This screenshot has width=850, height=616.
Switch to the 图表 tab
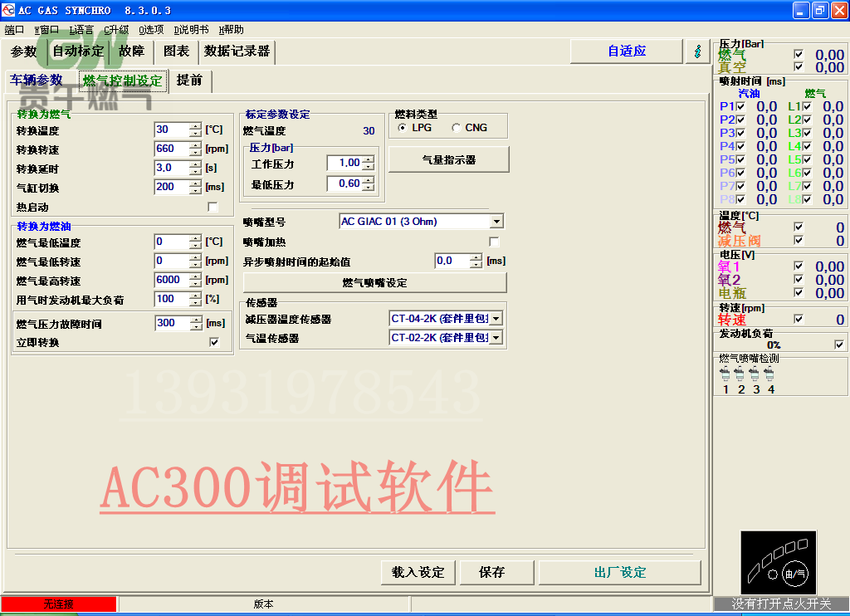[177, 51]
